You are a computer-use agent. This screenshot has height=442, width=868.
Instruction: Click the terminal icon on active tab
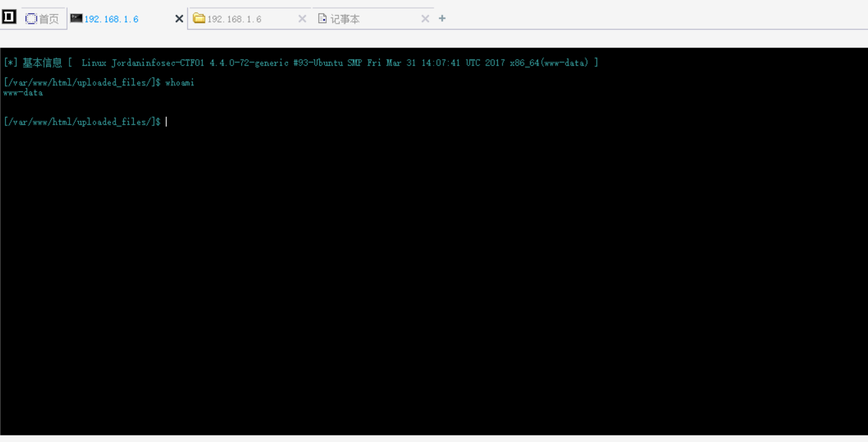76,18
